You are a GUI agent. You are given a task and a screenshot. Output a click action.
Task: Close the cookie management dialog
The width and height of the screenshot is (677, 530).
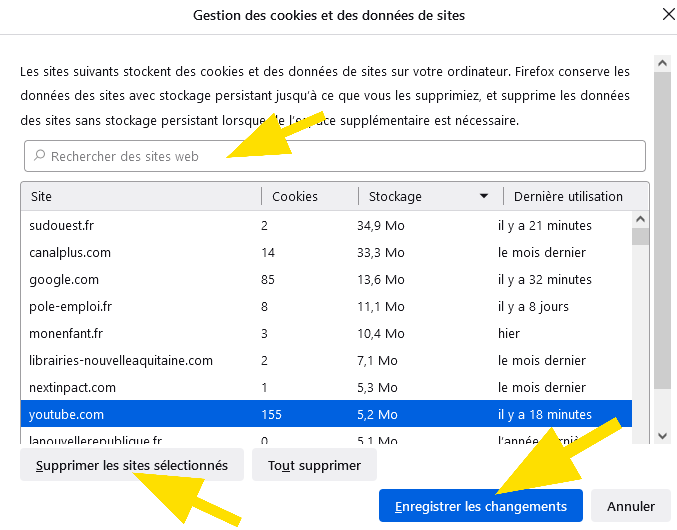coord(668,14)
